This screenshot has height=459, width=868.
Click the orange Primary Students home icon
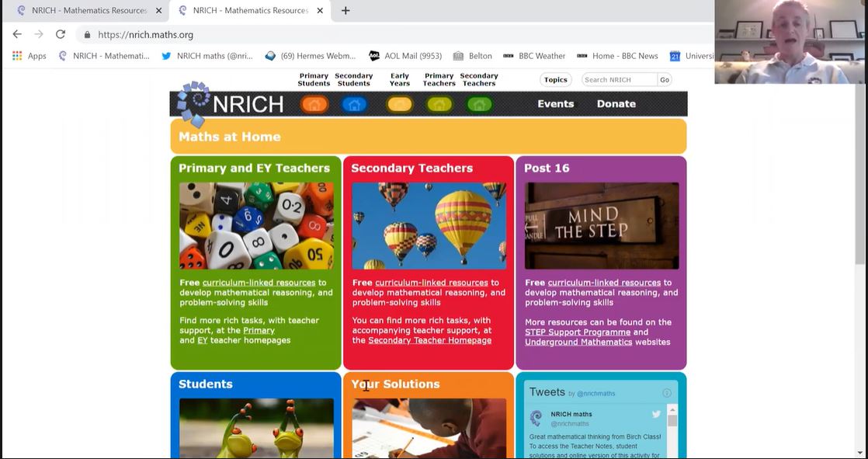pyautogui.click(x=314, y=104)
